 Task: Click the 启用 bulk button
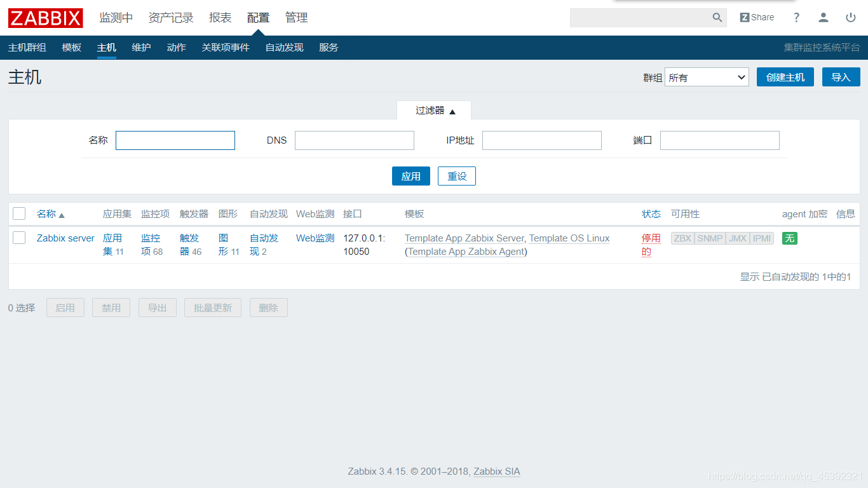tap(65, 308)
